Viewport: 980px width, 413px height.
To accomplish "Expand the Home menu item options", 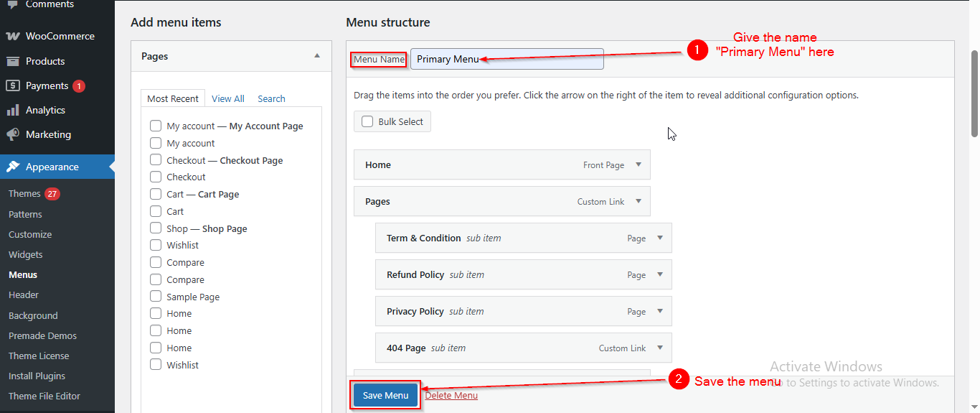I will (x=639, y=164).
